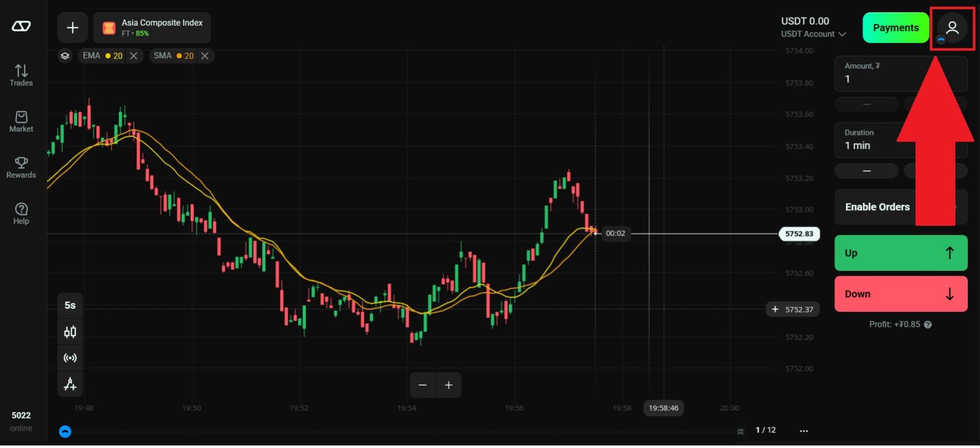Go to Trades in the sidebar
980x448 pixels.
click(21, 75)
